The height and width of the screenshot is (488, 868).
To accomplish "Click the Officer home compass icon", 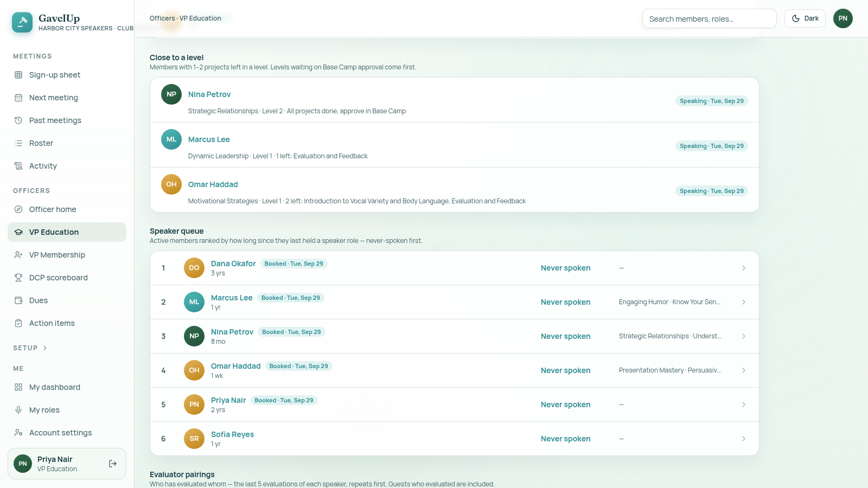I will click(18, 209).
